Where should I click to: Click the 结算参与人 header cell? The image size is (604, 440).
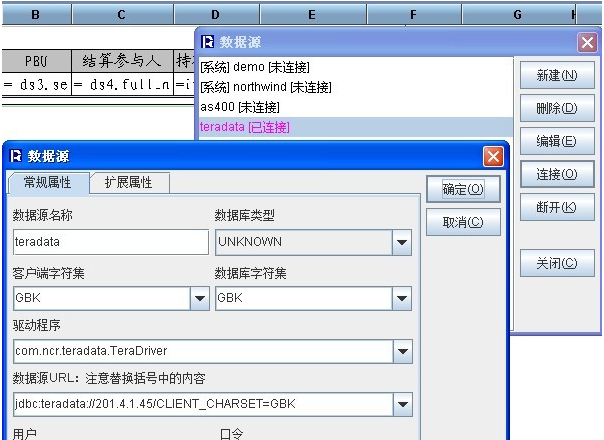tap(122, 61)
